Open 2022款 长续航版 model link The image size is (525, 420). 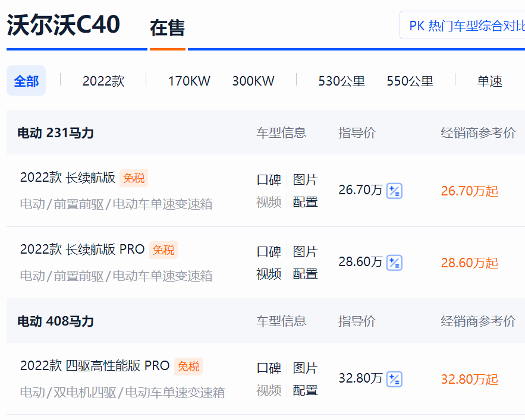coord(68,178)
